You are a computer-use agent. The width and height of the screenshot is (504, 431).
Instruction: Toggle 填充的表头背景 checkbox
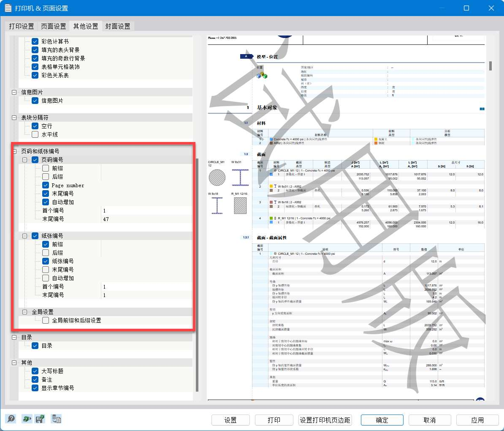click(35, 50)
